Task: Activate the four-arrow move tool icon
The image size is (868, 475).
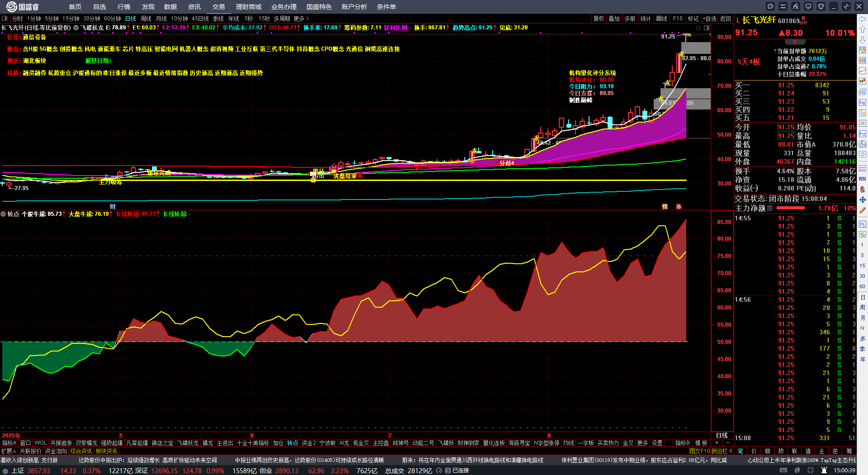Action: [x=863, y=199]
